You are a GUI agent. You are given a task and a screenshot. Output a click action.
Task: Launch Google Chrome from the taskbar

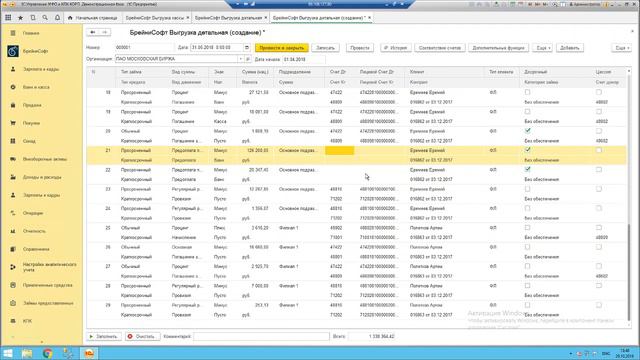click(x=47, y=353)
